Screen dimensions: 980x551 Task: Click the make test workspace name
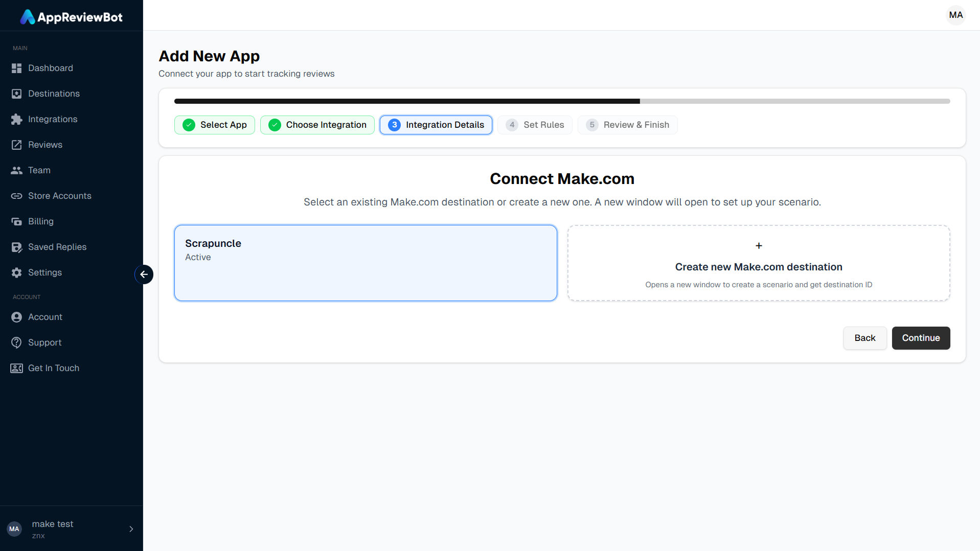53,524
